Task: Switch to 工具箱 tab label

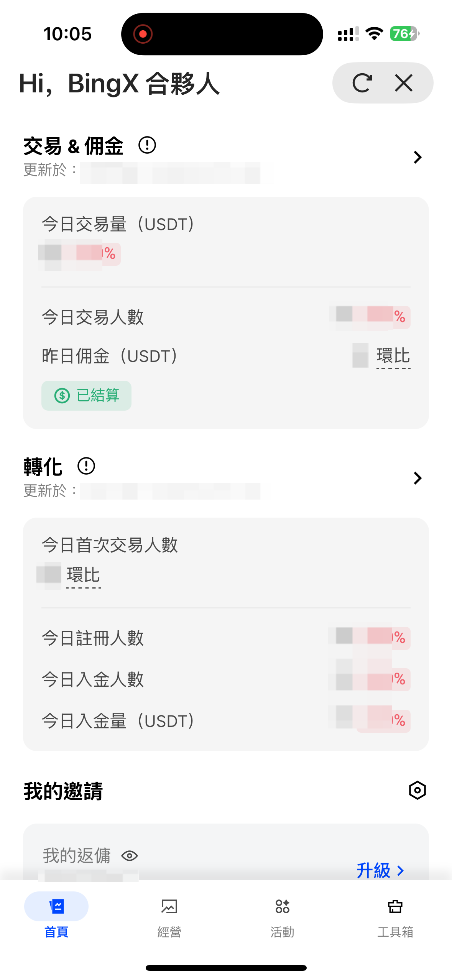Action: point(395,932)
